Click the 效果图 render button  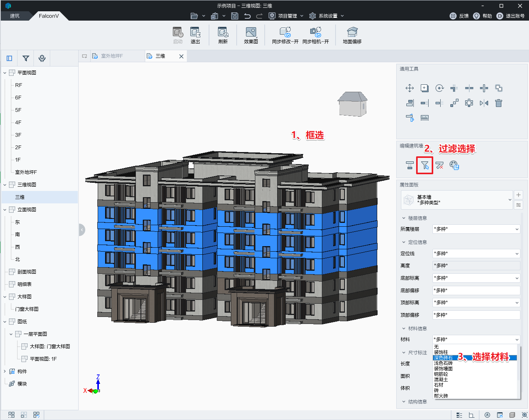tap(251, 35)
